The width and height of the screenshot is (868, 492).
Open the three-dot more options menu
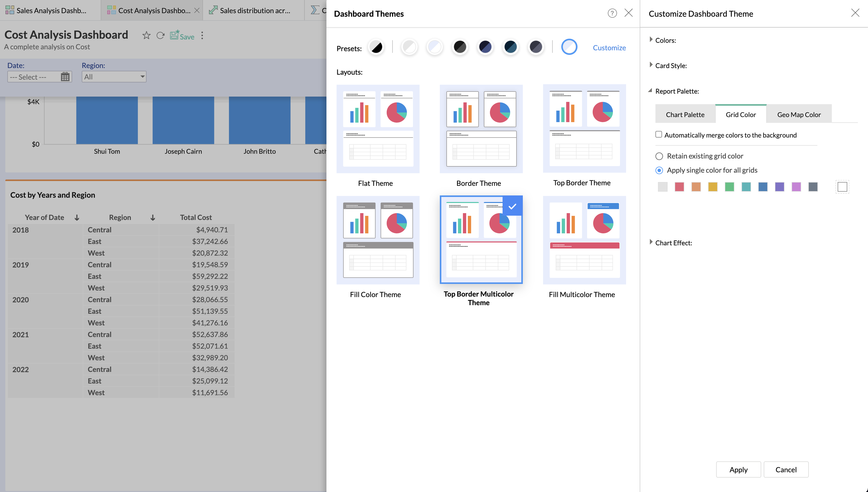[x=202, y=35]
